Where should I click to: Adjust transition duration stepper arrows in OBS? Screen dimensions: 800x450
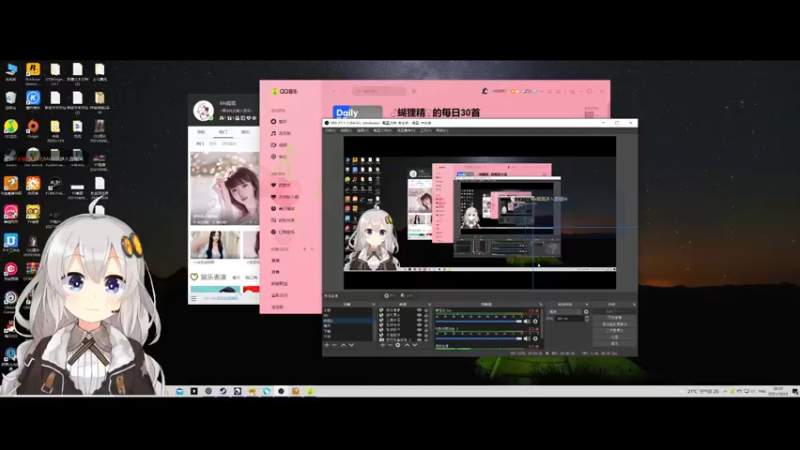tap(587, 318)
